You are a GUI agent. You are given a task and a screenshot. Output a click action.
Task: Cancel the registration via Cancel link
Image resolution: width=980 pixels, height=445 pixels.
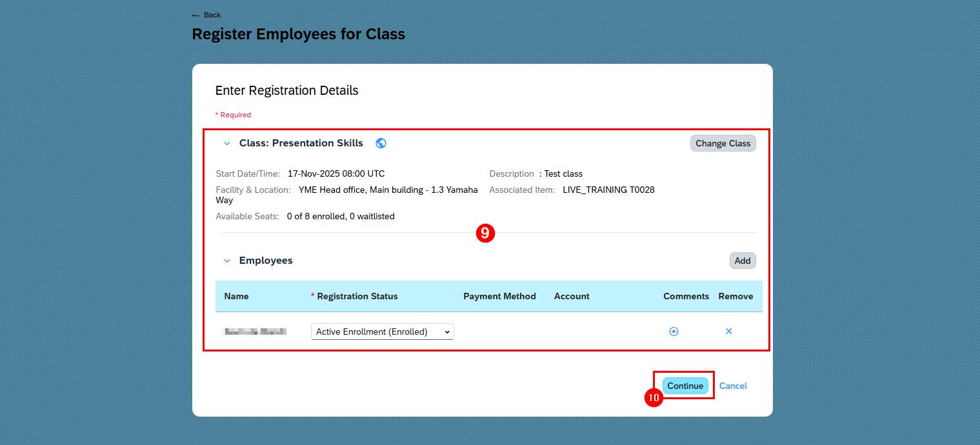[733, 386]
